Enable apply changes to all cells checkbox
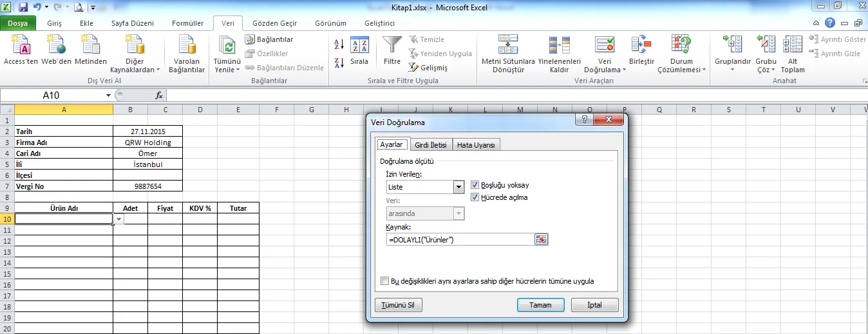The image size is (868, 334). (385, 281)
